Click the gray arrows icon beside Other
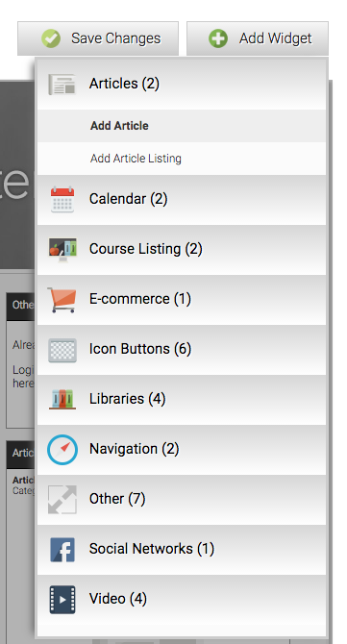This screenshot has width=347, height=644. pyautogui.click(x=62, y=500)
